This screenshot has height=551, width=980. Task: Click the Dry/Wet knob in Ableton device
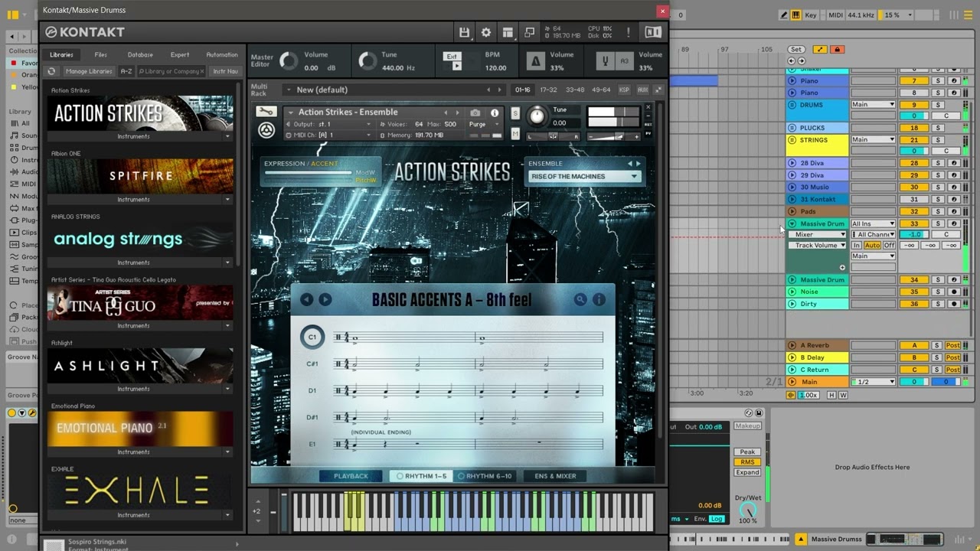[x=747, y=509]
